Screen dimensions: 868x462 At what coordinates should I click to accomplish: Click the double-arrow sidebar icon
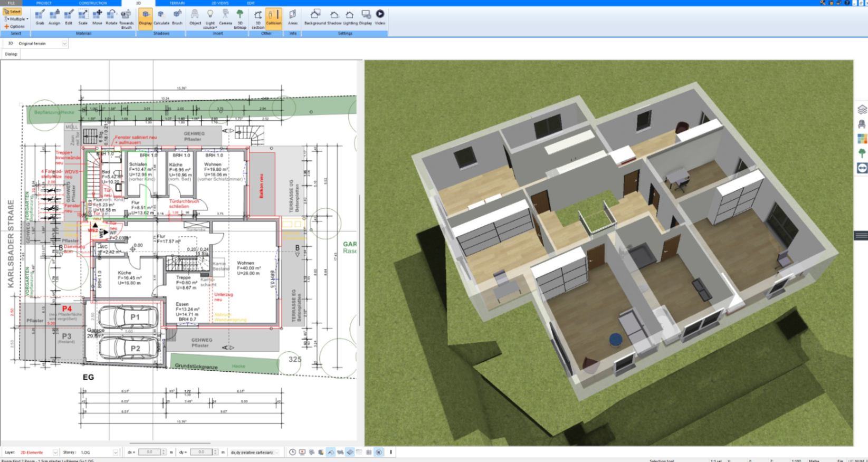[x=862, y=168]
